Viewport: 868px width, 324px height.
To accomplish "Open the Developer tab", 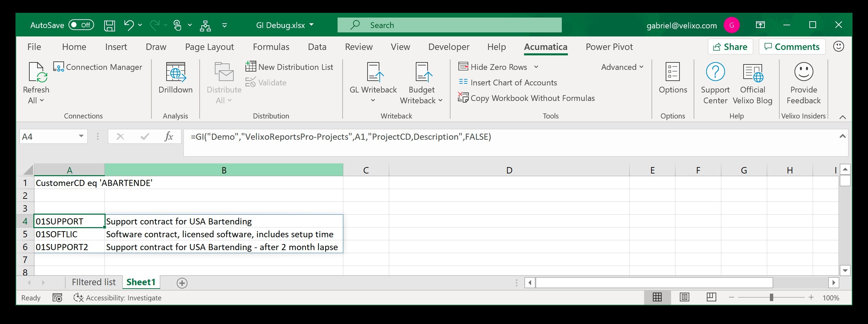I will coord(449,47).
